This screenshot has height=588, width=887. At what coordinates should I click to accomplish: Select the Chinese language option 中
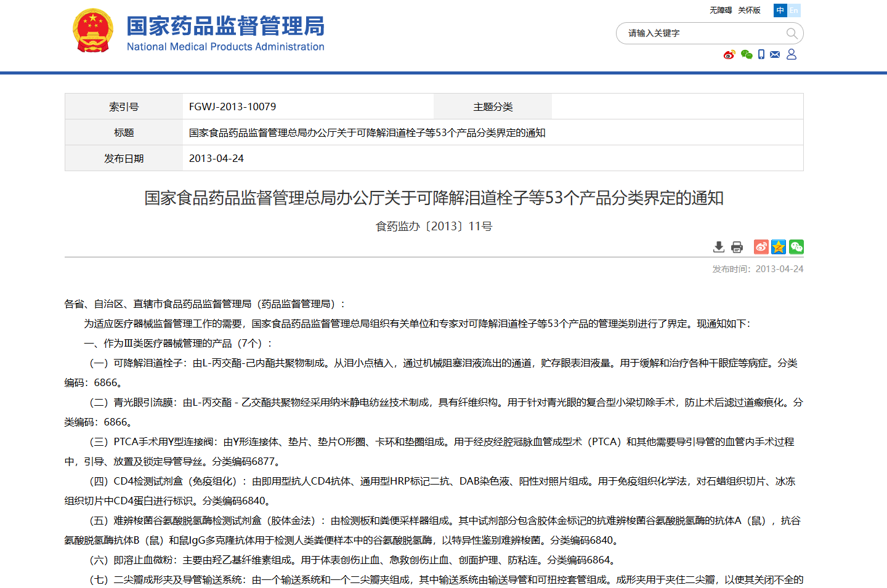(780, 10)
